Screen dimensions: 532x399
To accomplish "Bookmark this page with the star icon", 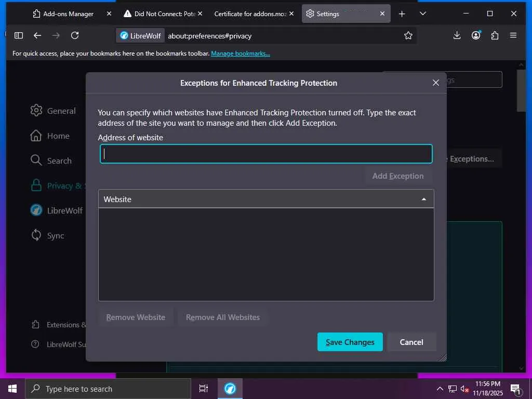I will [x=408, y=35].
